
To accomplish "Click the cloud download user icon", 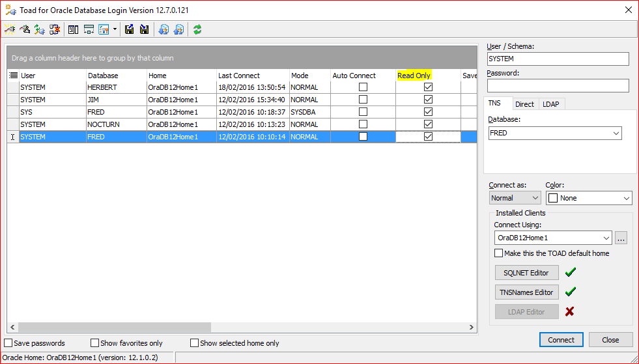I will (x=163, y=29).
